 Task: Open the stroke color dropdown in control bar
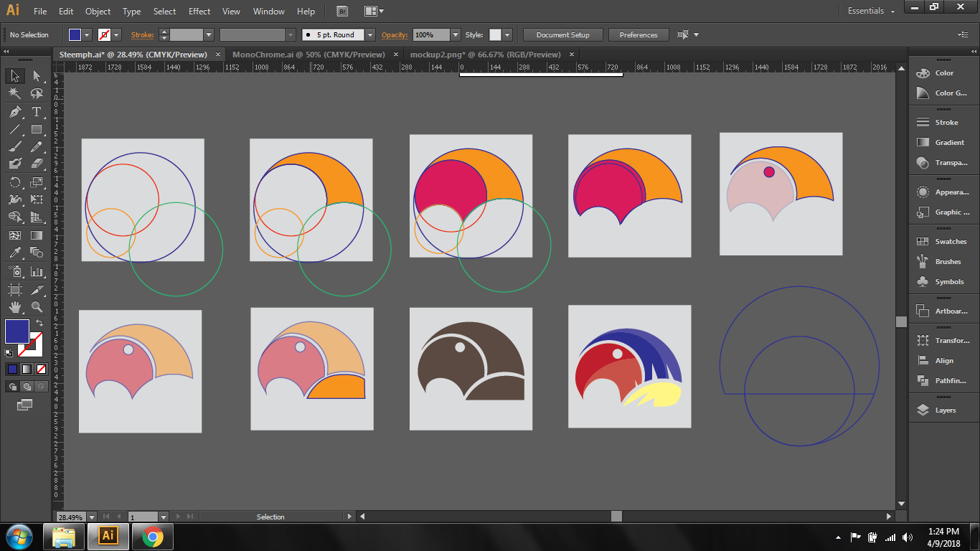116,34
